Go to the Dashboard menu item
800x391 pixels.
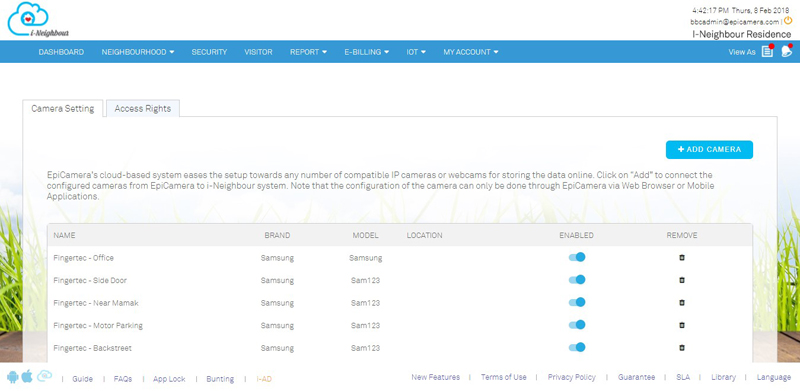61,52
